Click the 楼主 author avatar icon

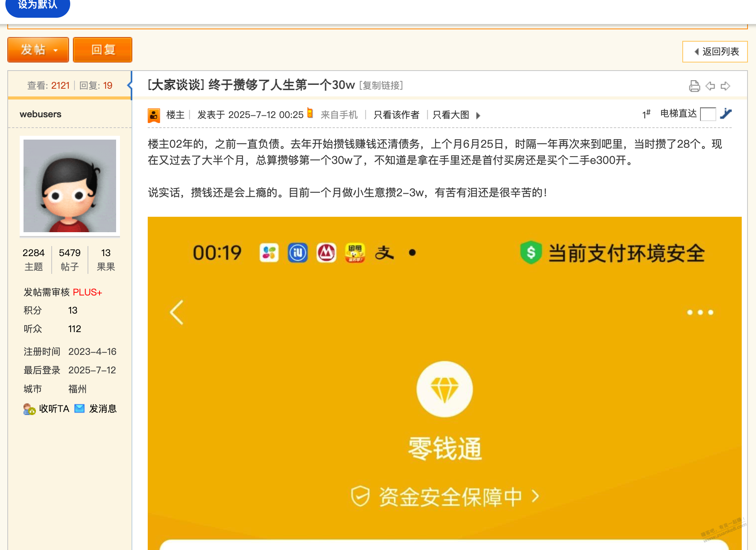(154, 115)
